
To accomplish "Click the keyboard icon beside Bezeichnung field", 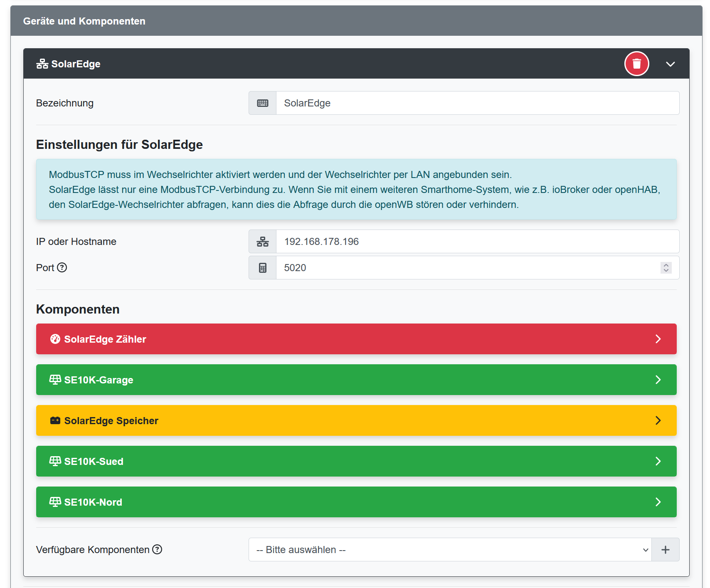I will tap(262, 103).
